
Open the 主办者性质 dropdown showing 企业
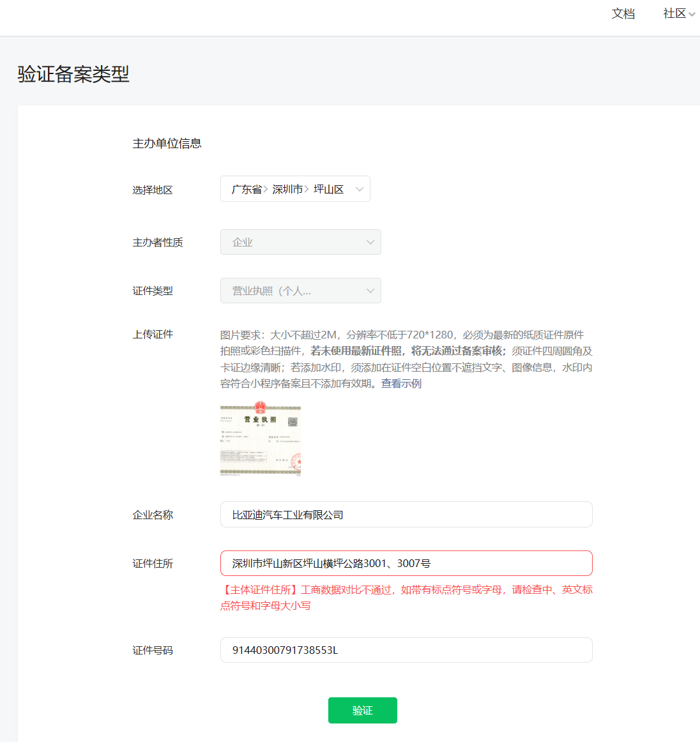[300, 242]
